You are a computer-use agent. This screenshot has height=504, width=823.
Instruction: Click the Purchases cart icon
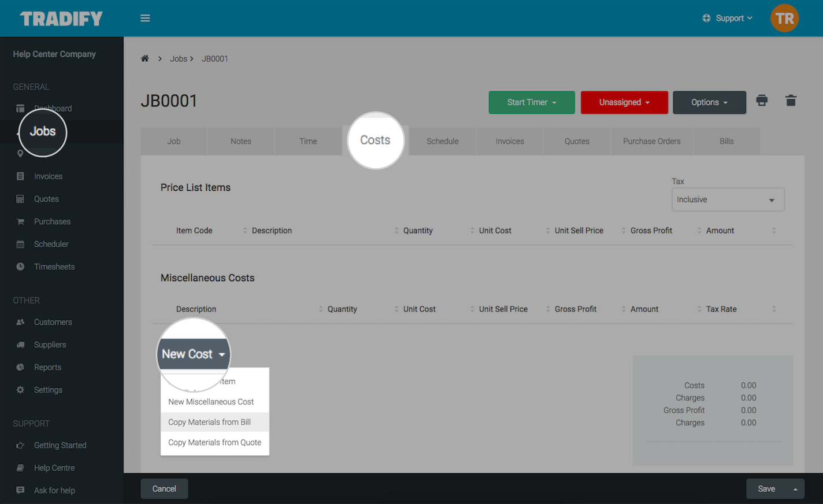point(20,221)
